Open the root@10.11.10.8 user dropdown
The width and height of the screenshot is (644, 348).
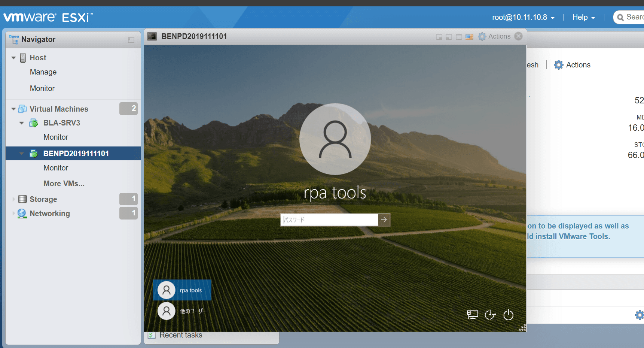pyautogui.click(x=523, y=18)
